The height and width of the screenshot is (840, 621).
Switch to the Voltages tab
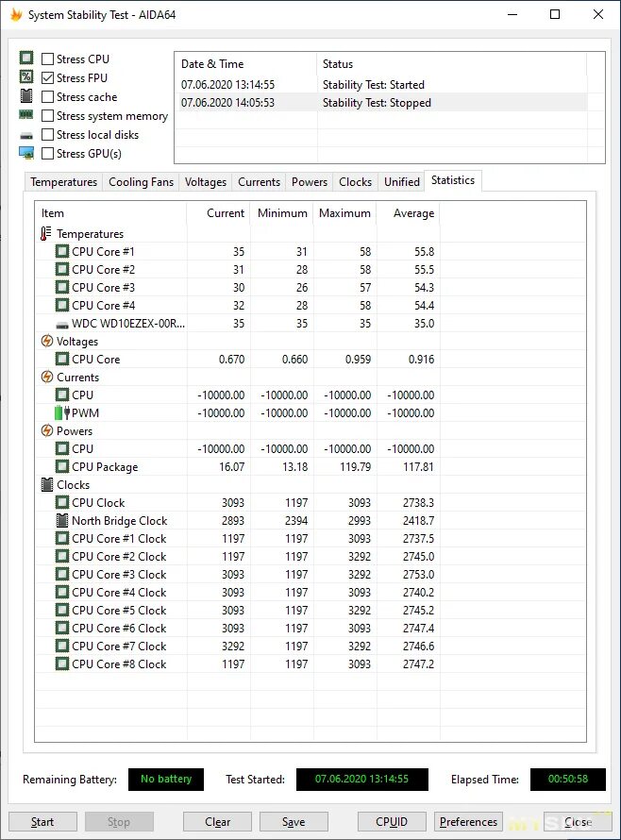206,182
